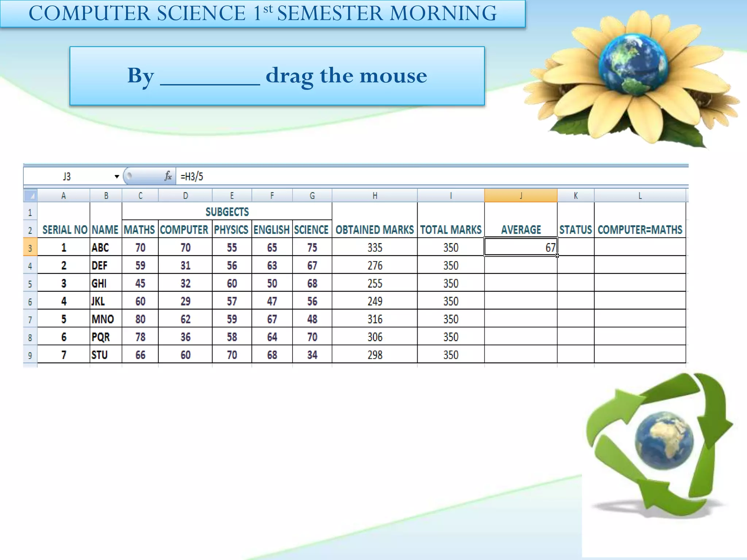Click the SUBGECTS merged header cell

[x=227, y=211]
